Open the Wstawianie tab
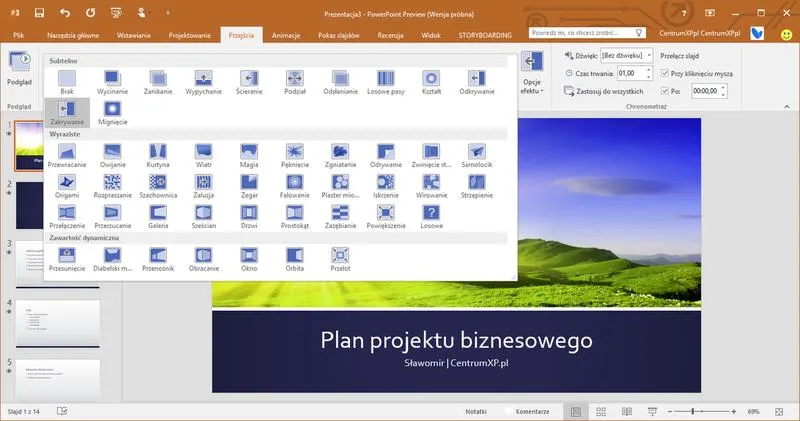Viewport: 800px width, 421px height. [134, 35]
